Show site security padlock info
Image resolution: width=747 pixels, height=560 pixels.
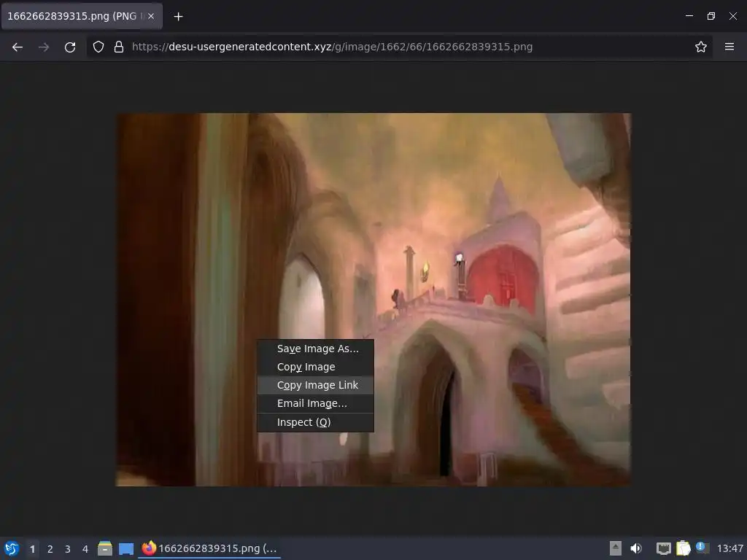click(x=119, y=47)
